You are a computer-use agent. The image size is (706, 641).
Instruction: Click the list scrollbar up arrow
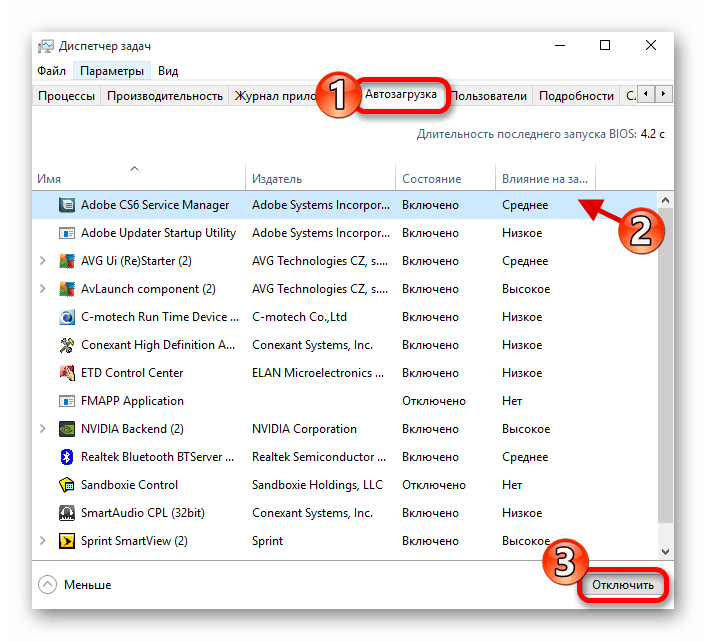pos(665,200)
